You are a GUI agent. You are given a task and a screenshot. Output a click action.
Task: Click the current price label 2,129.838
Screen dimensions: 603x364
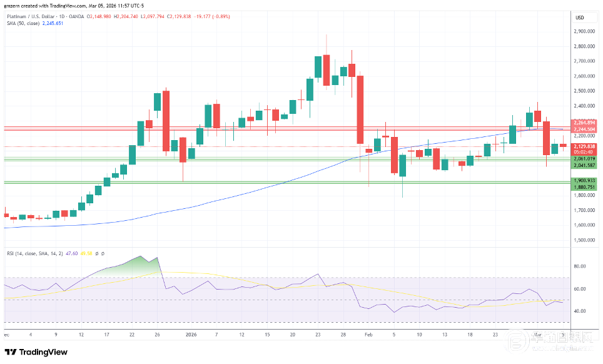tap(583, 146)
